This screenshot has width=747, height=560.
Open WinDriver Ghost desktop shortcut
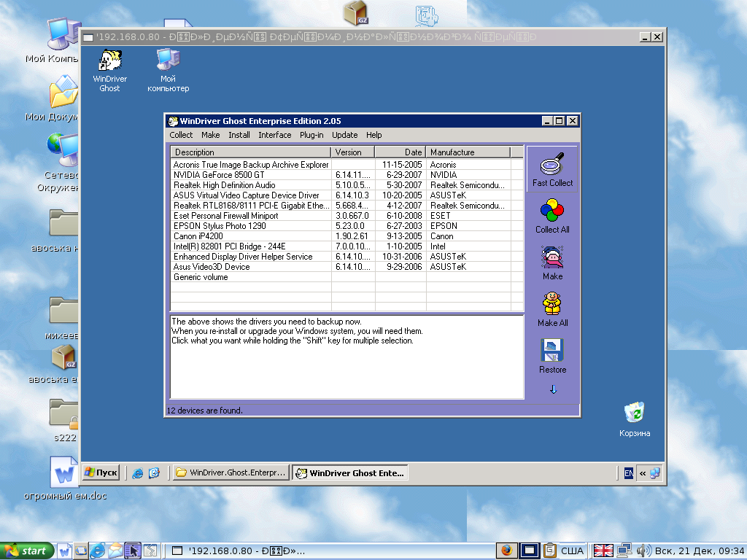coord(110,62)
